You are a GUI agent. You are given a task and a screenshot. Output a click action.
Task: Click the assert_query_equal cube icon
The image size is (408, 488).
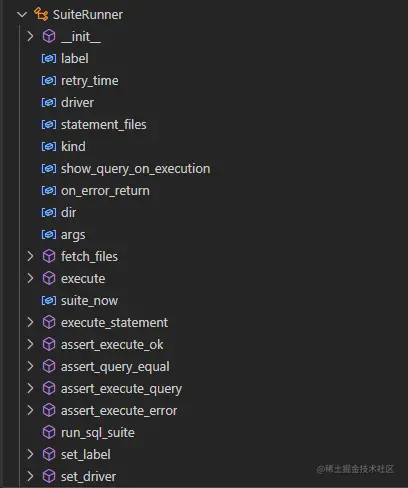49,366
